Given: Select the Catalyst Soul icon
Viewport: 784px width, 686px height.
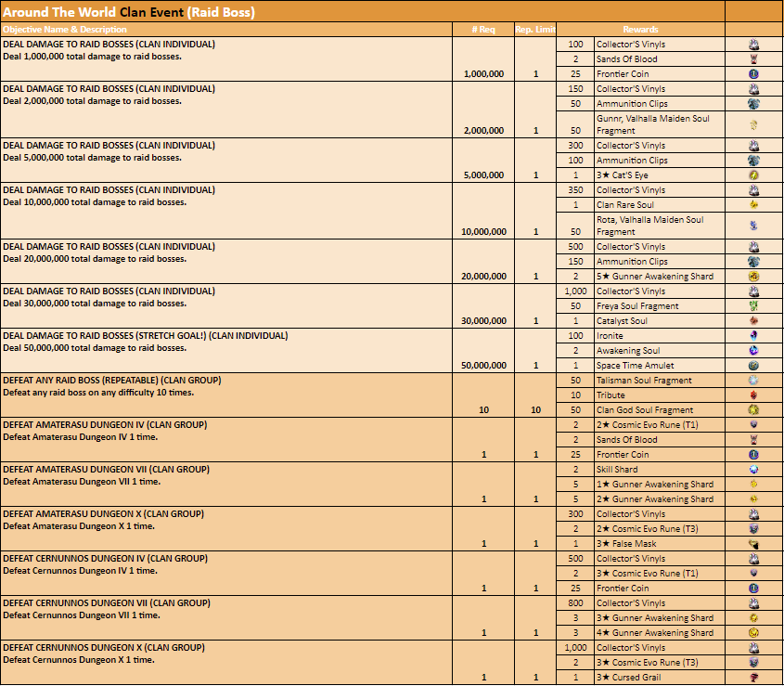Looking at the screenshot, I should tap(753, 321).
